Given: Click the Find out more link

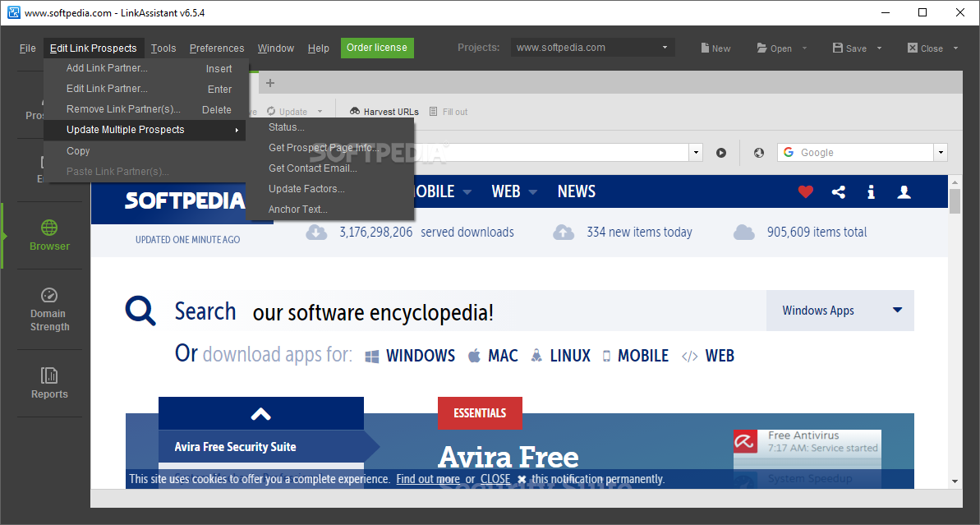Looking at the screenshot, I should (x=428, y=479).
